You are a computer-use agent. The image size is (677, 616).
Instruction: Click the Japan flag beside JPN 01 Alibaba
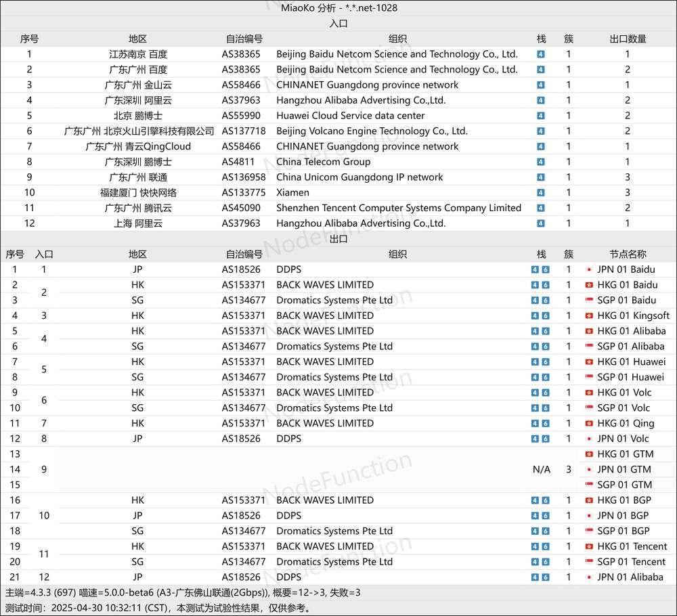(589, 577)
